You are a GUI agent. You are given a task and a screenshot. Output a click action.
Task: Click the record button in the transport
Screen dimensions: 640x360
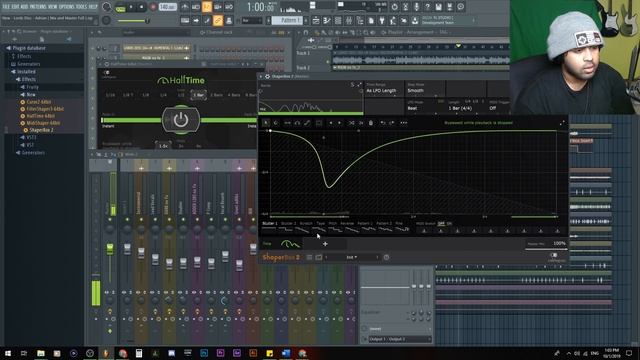point(153,7)
